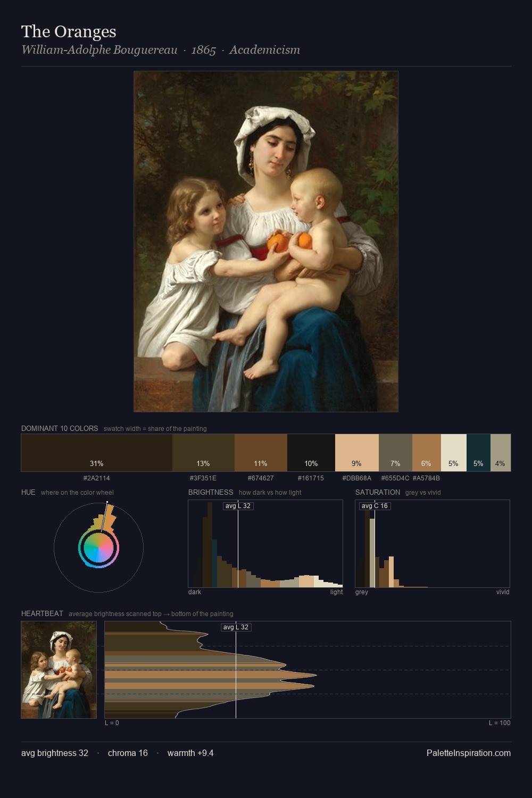Click hex code #3F351E label
Screen dimensions: 532x798
point(203,478)
